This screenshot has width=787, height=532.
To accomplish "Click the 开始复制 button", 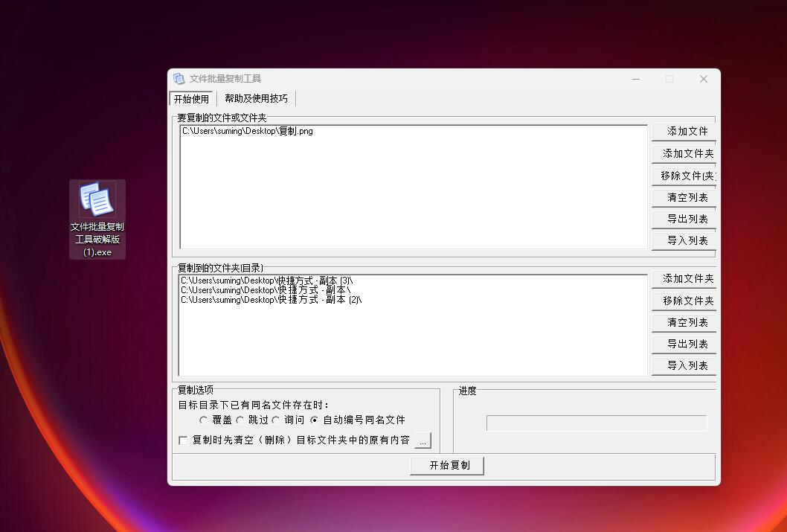I will [x=447, y=466].
